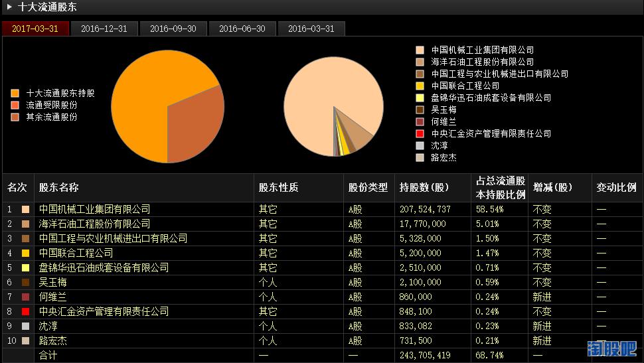Select the 17,770,000 holdings value

point(423,224)
